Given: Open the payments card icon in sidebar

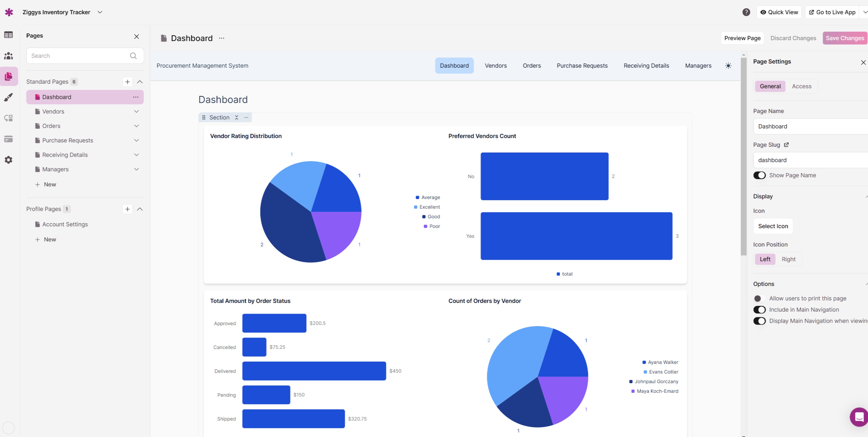Looking at the screenshot, I should pos(8,139).
